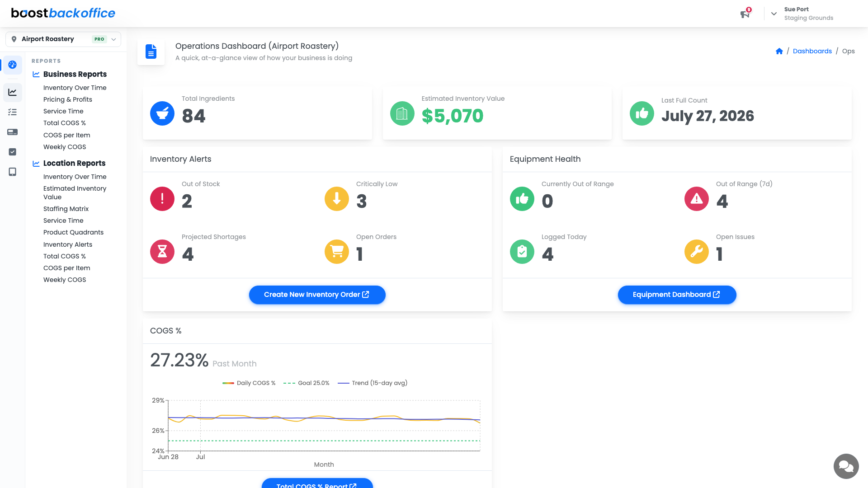Viewport: 868px width, 488px height.
Task: Click the Total Ingredients mortar icon
Action: pos(162,113)
